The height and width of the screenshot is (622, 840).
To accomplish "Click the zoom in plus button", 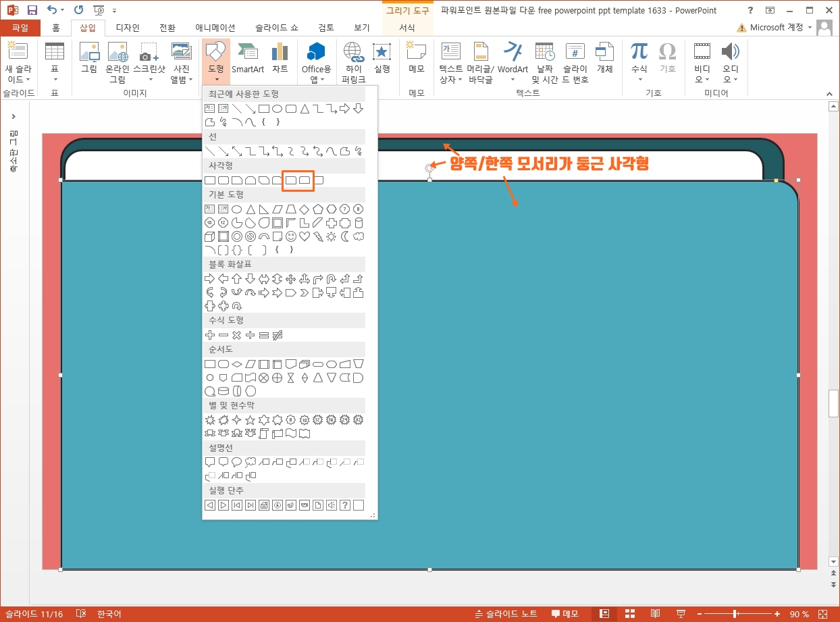I will (777, 614).
